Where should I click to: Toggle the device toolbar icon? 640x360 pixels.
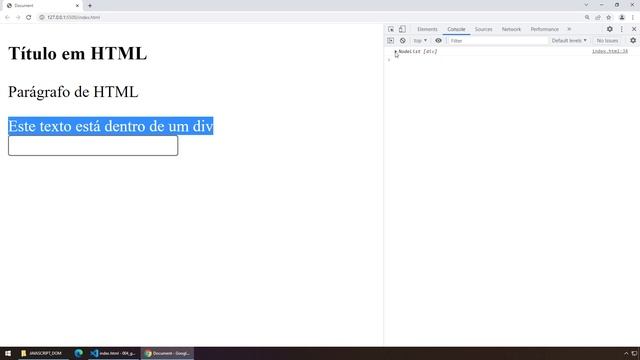pos(402,29)
